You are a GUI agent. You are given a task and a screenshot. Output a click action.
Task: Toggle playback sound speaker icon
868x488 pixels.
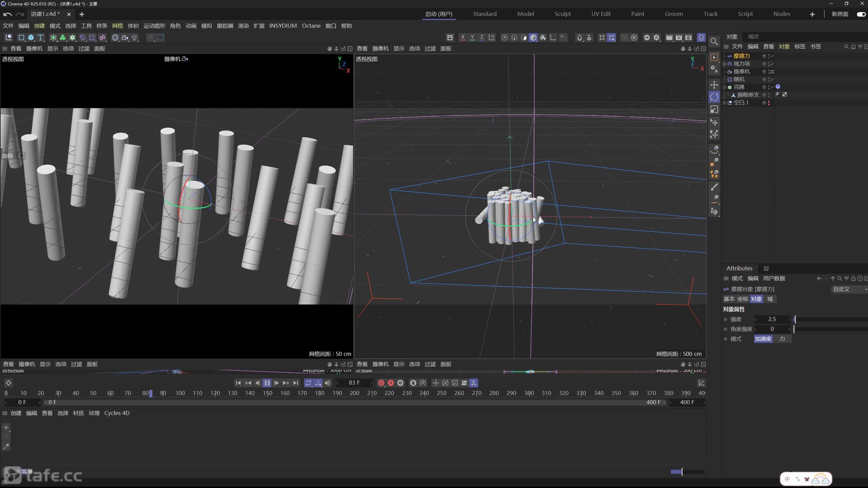click(327, 383)
